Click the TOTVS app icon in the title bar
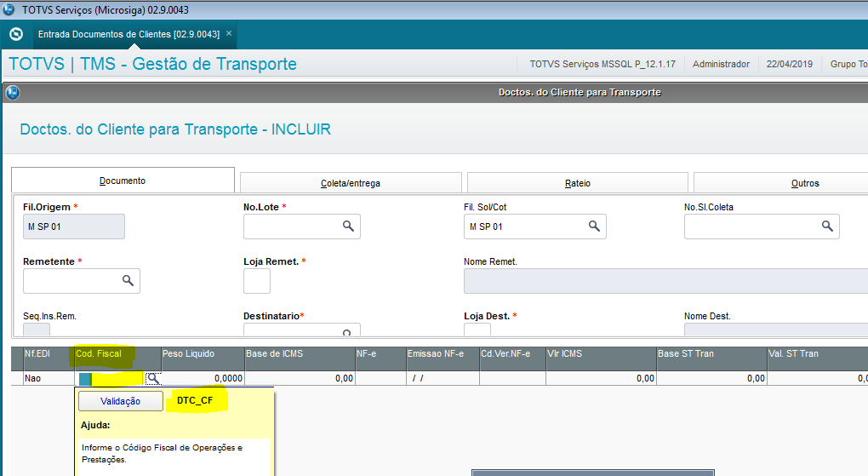The height and width of the screenshot is (476, 868). 9,9
